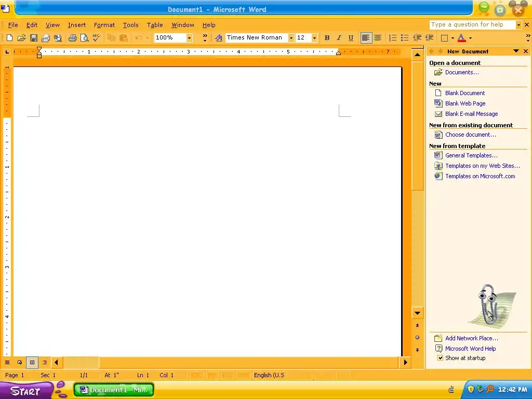Click the Blank Document link

click(x=465, y=93)
